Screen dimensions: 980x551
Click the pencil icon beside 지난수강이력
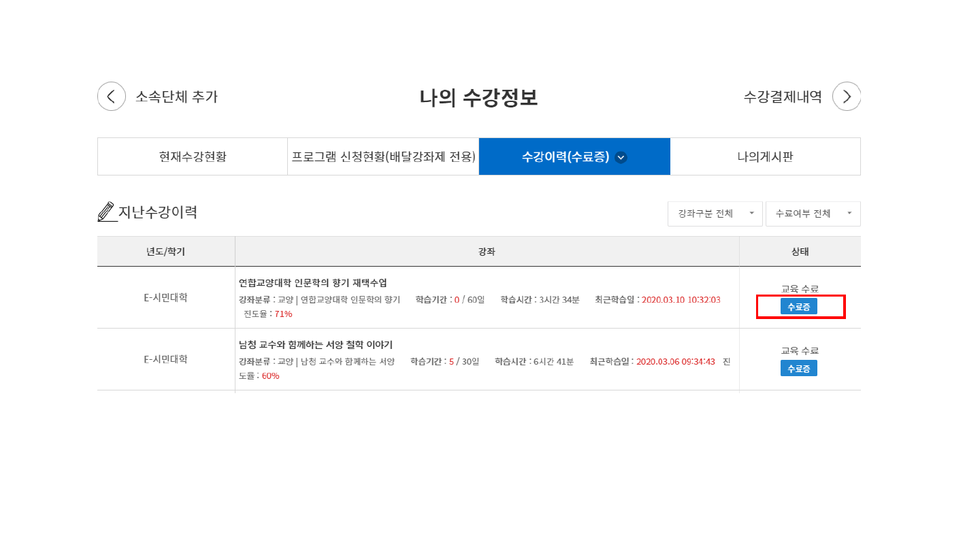pyautogui.click(x=106, y=212)
